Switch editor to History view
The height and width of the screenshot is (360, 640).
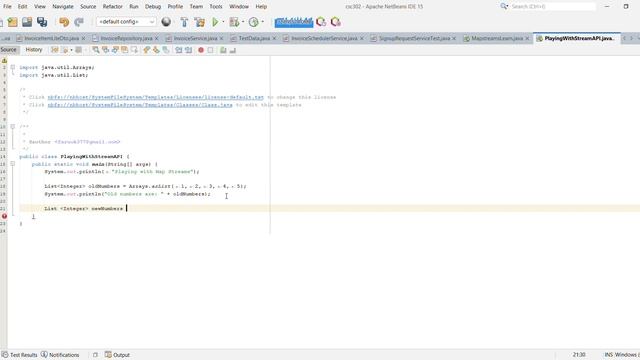tap(34, 50)
